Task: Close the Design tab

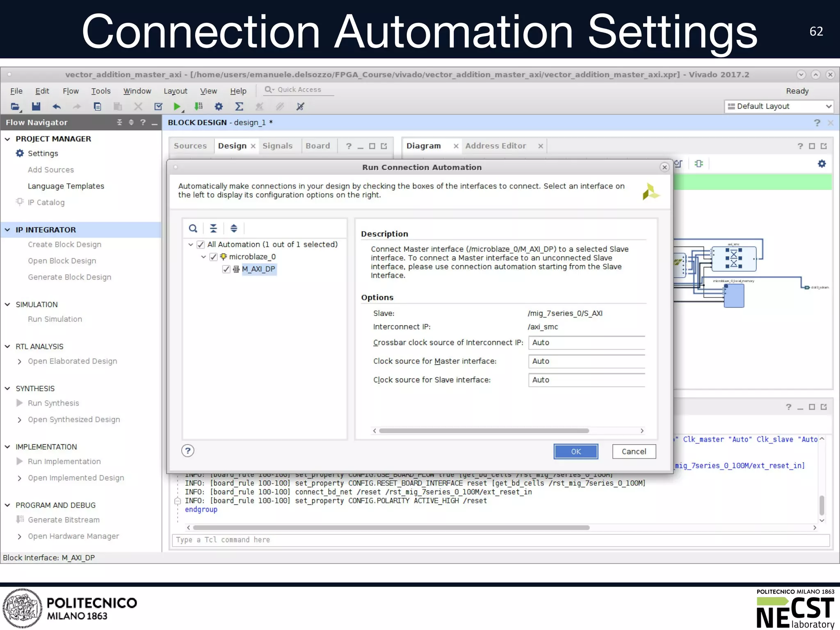Action: 253,146
